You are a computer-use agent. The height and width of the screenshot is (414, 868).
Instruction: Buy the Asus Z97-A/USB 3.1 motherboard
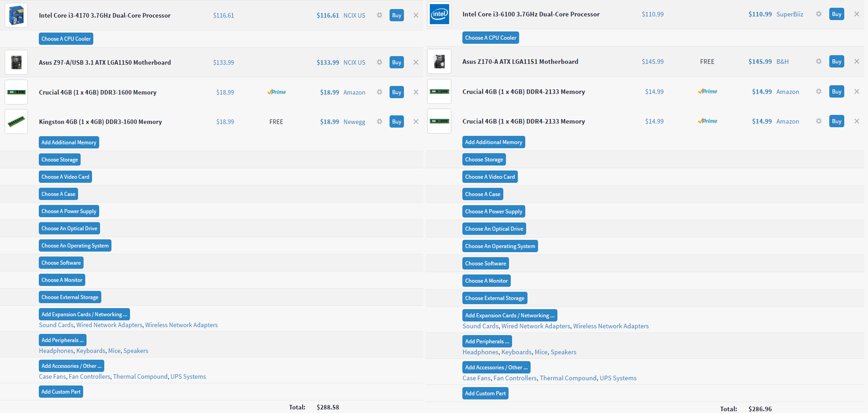[x=396, y=62]
